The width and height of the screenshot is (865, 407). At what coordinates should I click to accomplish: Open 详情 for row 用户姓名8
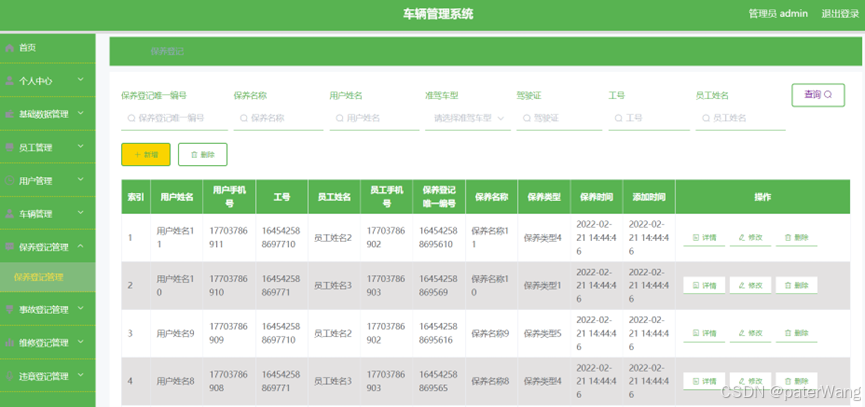click(x=704, y=381)
